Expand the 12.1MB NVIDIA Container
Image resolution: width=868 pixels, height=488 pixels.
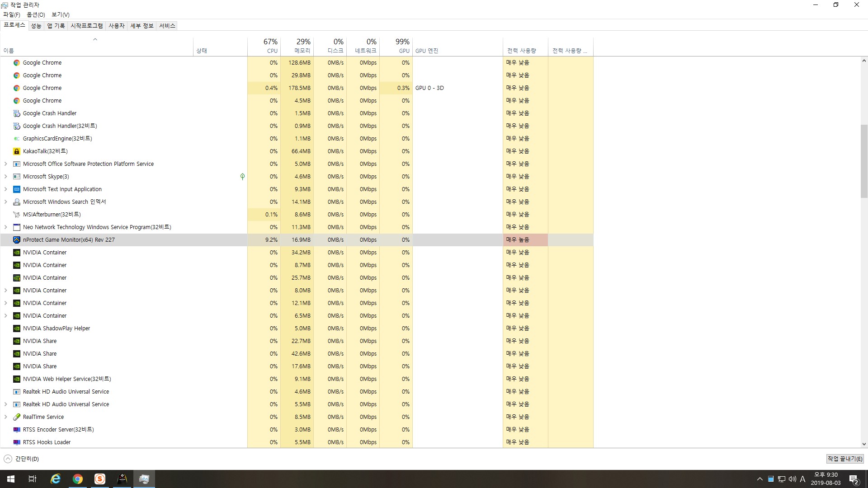tap(5, 303)
